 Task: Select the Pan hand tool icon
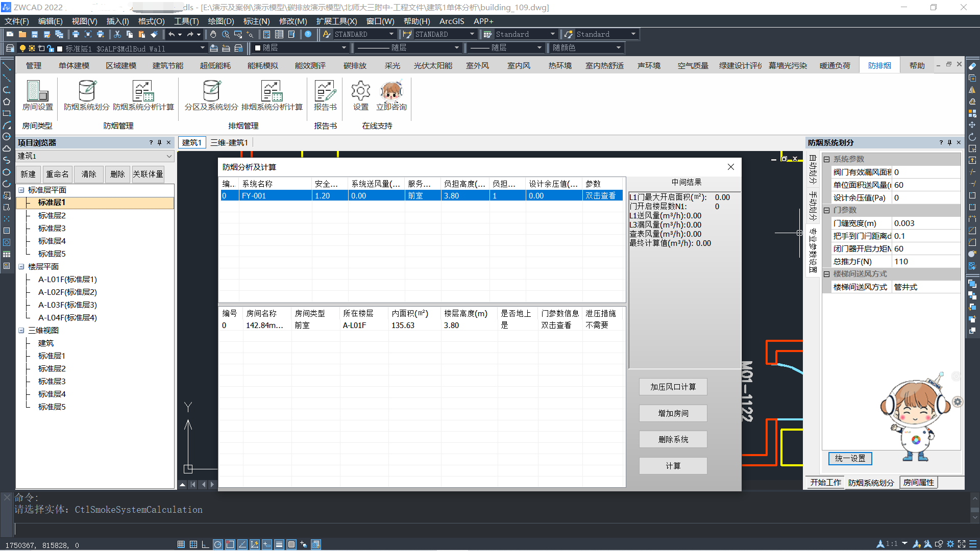click(x=213, y=34)
